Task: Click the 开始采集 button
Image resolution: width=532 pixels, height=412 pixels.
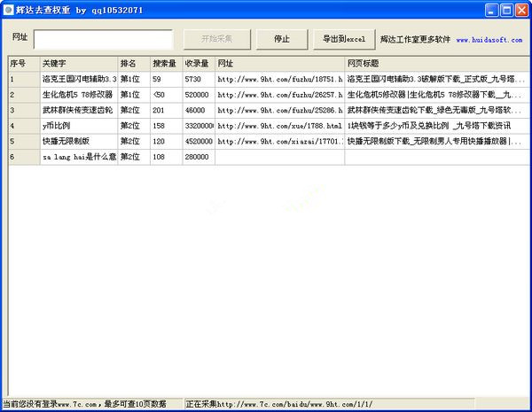Action: pos(217,39)
